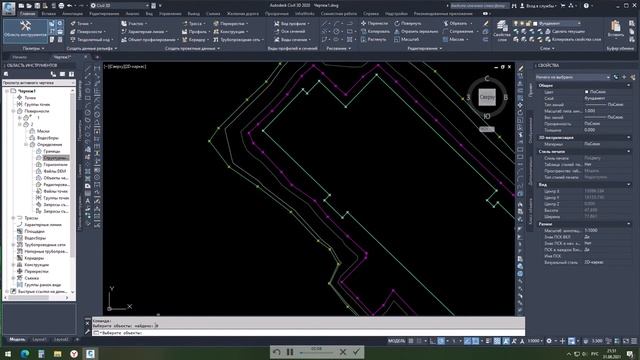Expand the Создать данные рельефа panel
640x360 pixels.
pyautogui.click(x=92, y=48)
